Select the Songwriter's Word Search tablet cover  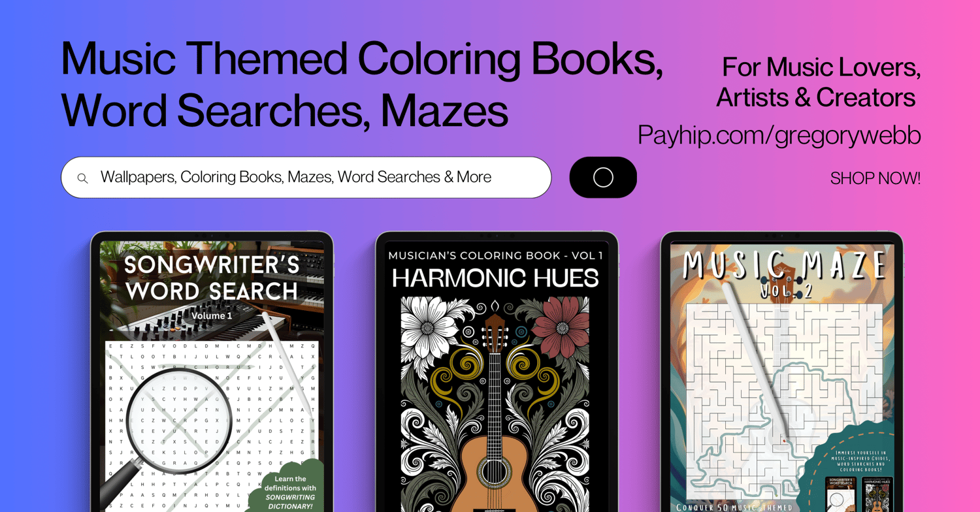tap(212, 377)
